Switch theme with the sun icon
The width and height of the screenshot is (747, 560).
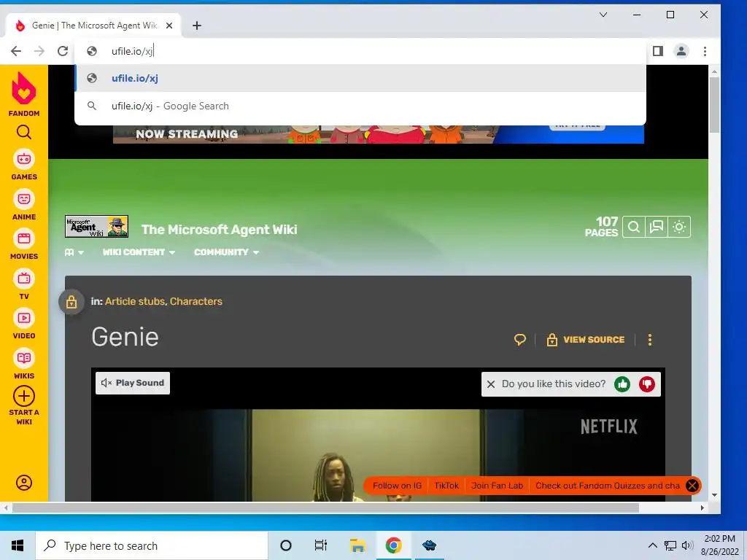coord(679,227)
